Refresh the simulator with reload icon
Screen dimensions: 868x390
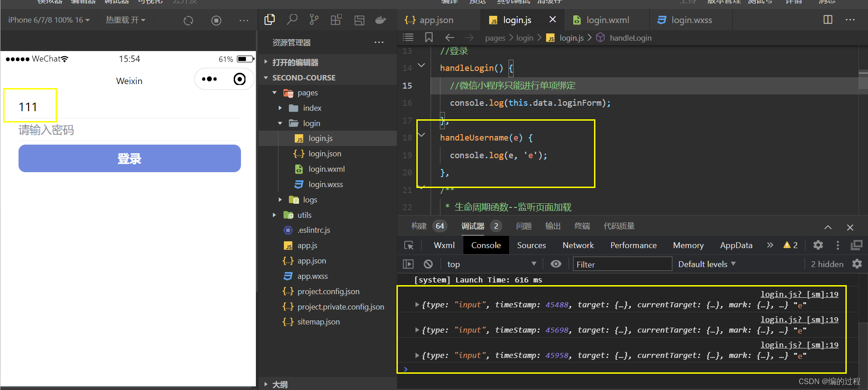pos(189,20)
